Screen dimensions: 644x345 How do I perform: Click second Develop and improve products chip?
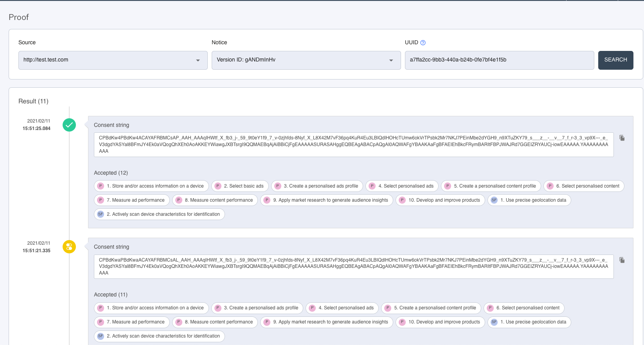tap(440, 322)
